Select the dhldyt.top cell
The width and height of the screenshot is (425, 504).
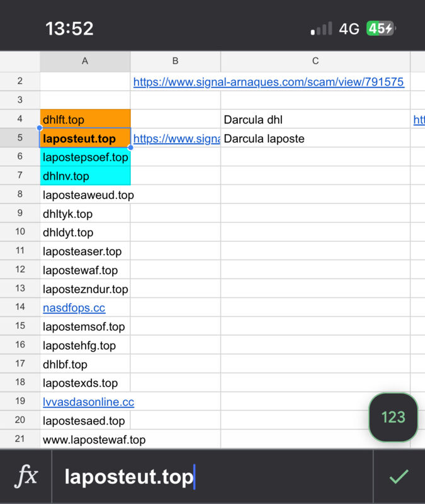[85, 232]
